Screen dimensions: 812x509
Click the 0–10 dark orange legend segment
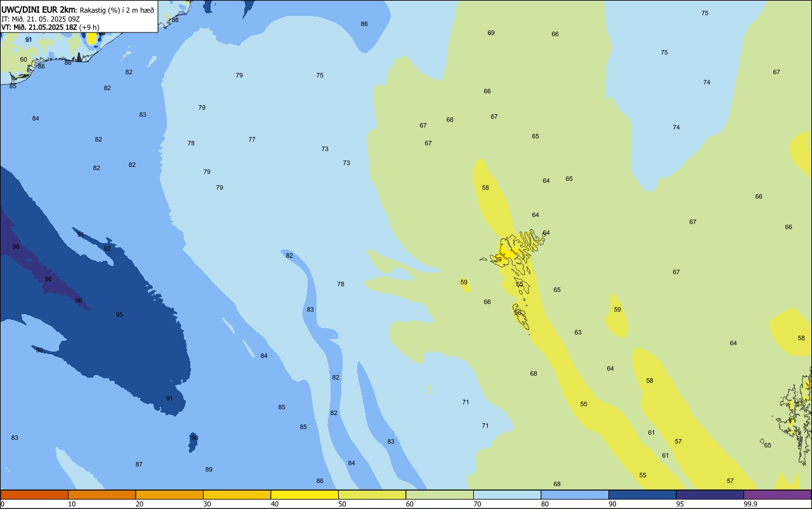[34, 494]
